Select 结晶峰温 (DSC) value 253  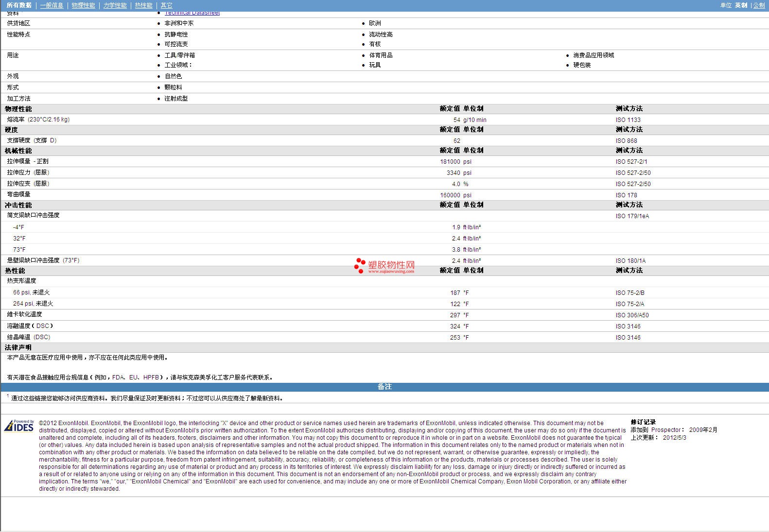click(455, 338)
